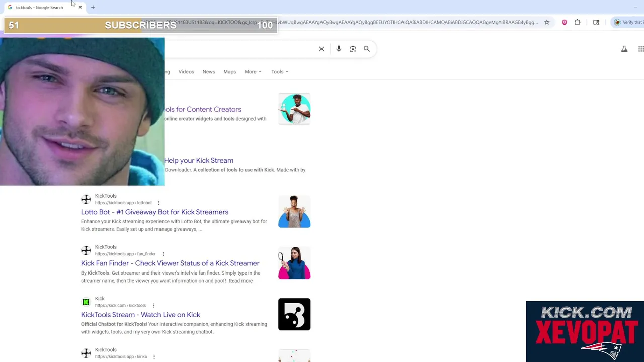
Task: Open Google Lens image search icon
Action: (353, 49)
